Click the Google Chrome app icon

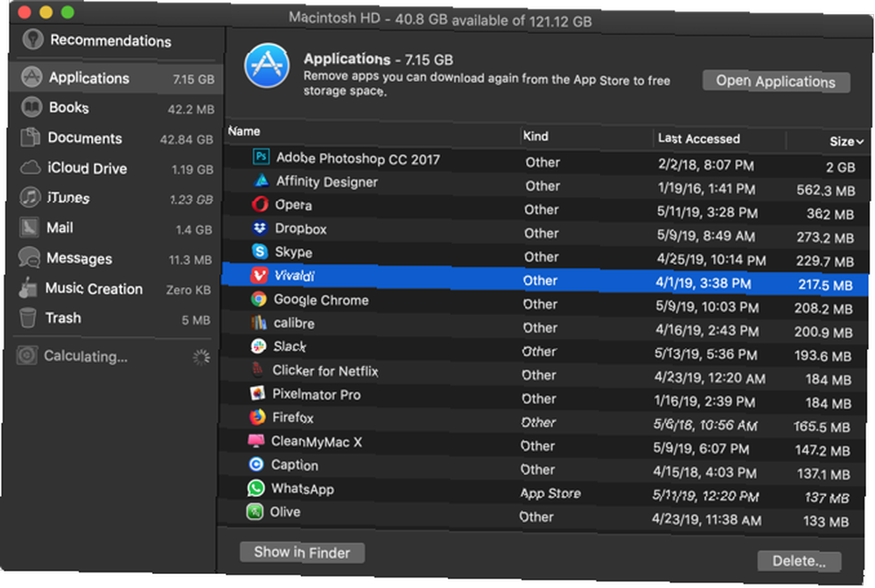[x=258, y=299]
